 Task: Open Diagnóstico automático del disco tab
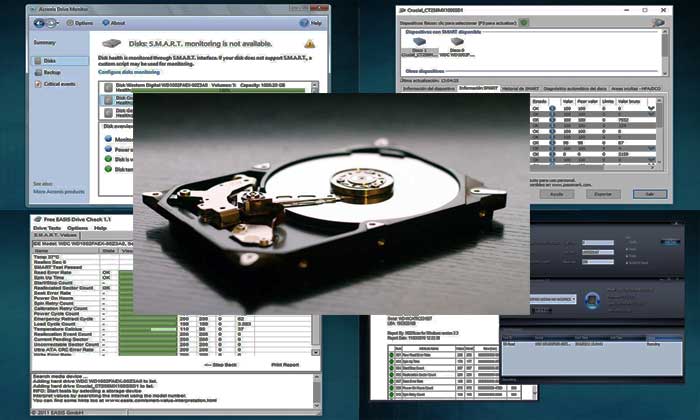coord(575,89)
